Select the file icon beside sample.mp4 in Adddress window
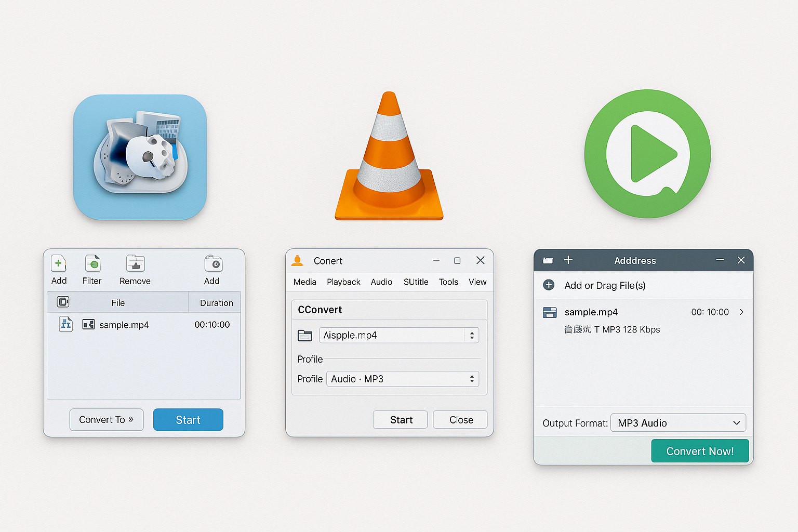The height and width of the screenshot is (532, 798). [x=550, y=312]
